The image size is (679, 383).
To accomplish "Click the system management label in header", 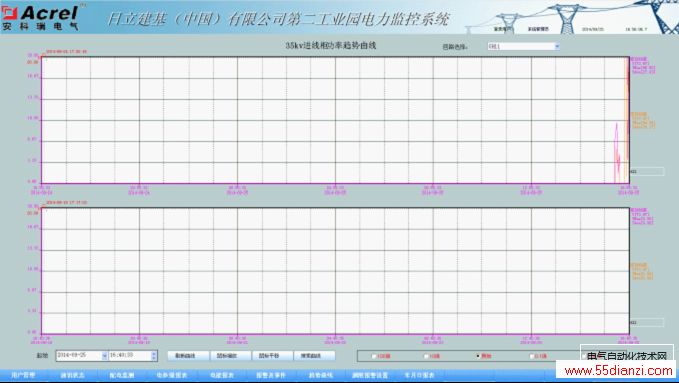I will 538,29.
